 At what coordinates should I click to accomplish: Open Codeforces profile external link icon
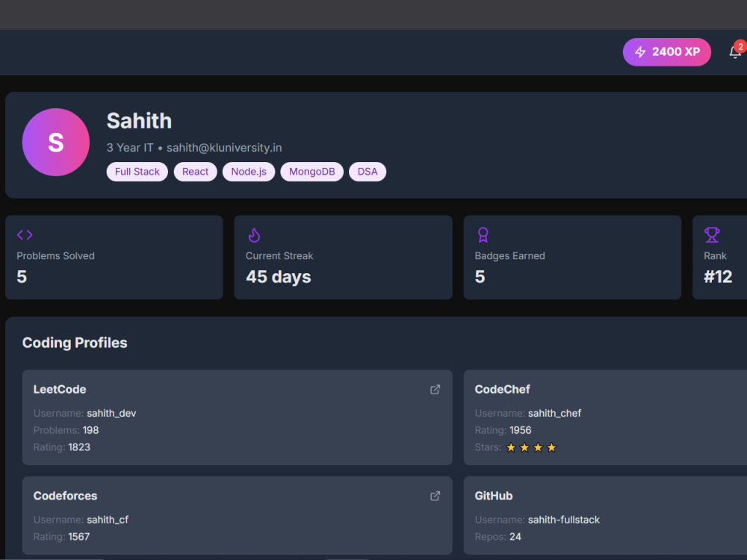(x=435, y=497)
